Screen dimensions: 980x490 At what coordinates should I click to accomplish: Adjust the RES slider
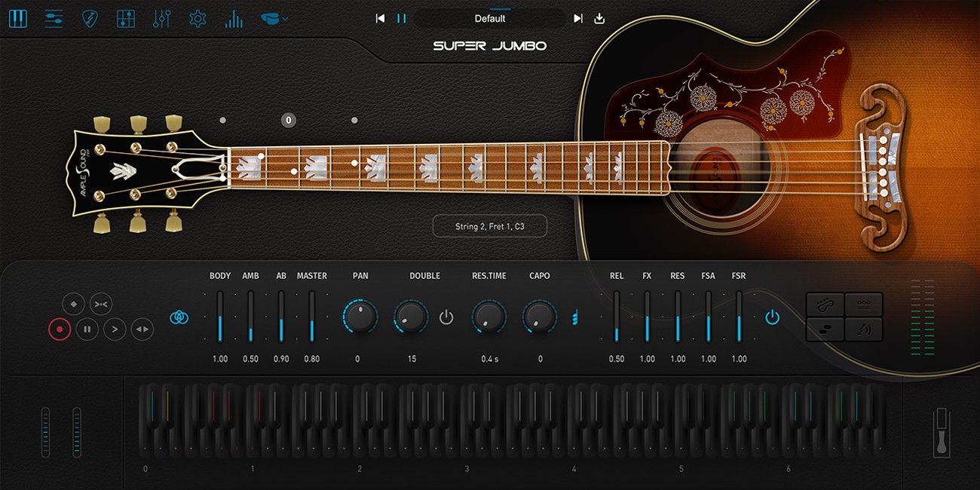pos(678,317)
